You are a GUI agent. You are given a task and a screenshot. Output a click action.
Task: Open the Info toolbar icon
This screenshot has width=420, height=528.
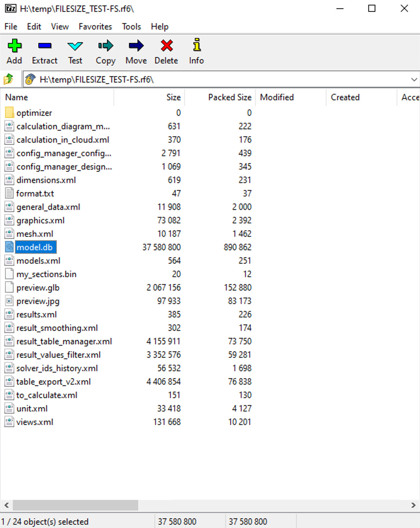coord(197,46)
